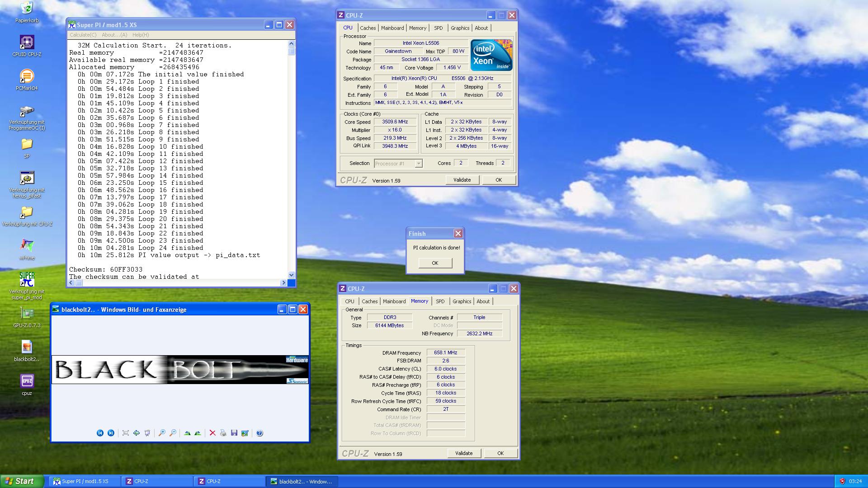Image resolution: width=868 pixels, height=488 pixels.
Task: Click the DRAM Frequency 658.1 MHz value
Action: (446, 353)
